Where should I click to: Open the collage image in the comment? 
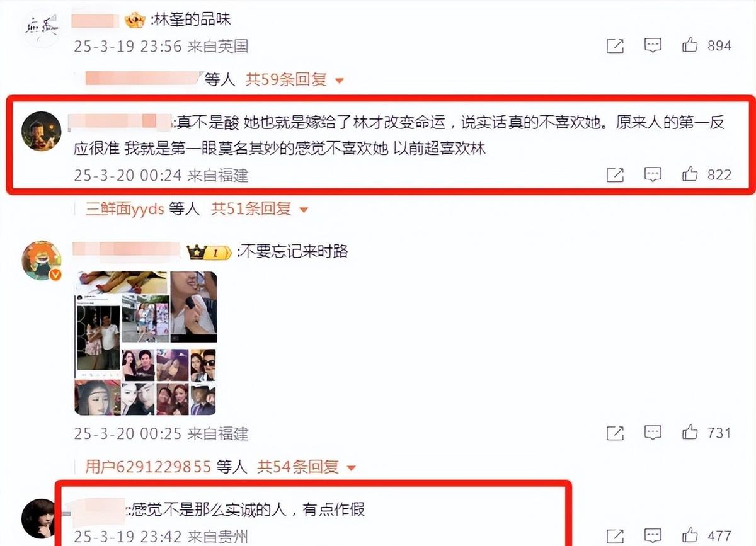(x=146, y=344)
